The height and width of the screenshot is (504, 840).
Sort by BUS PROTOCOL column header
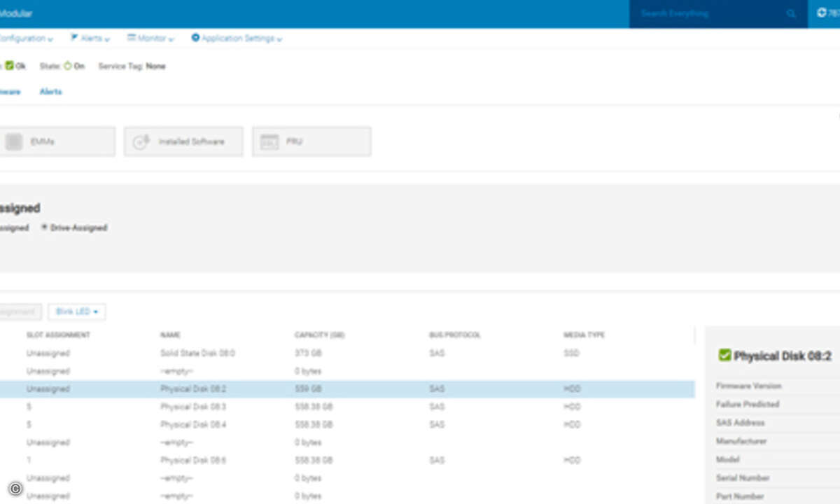coord(455,335)
